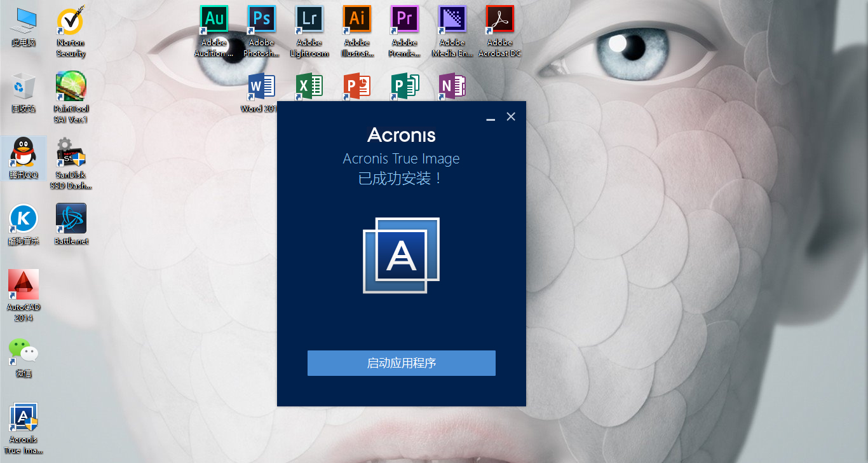Screen dimensions: 868x463
Task: Click the 已成功安装！ message text
Action: (x=401, y=179)
